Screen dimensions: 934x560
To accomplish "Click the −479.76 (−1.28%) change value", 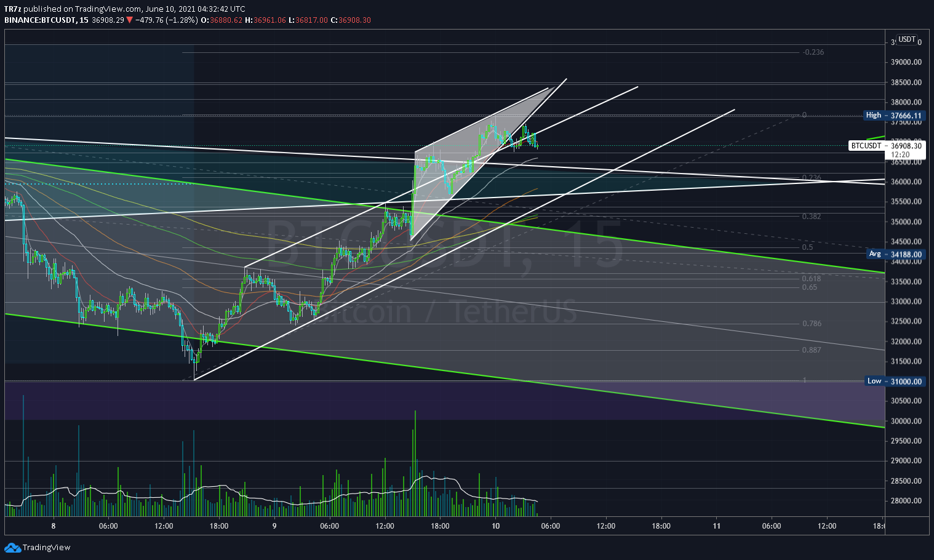I will coord(166,20).
